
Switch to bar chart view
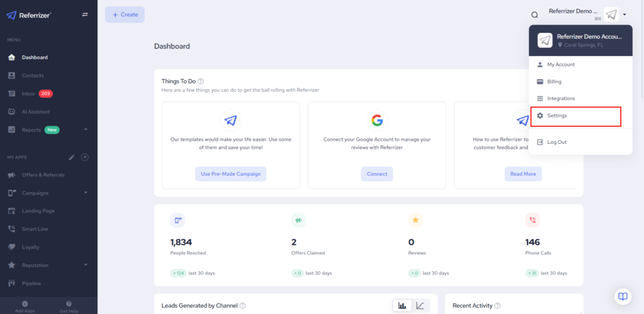point(401,306)
